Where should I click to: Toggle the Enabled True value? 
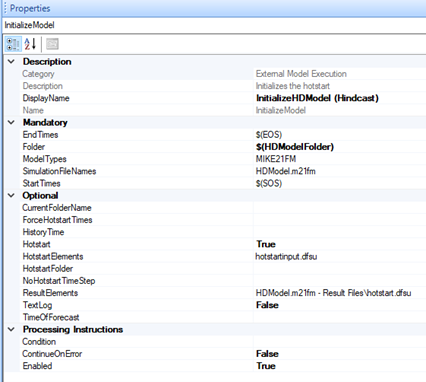(266, 366)
